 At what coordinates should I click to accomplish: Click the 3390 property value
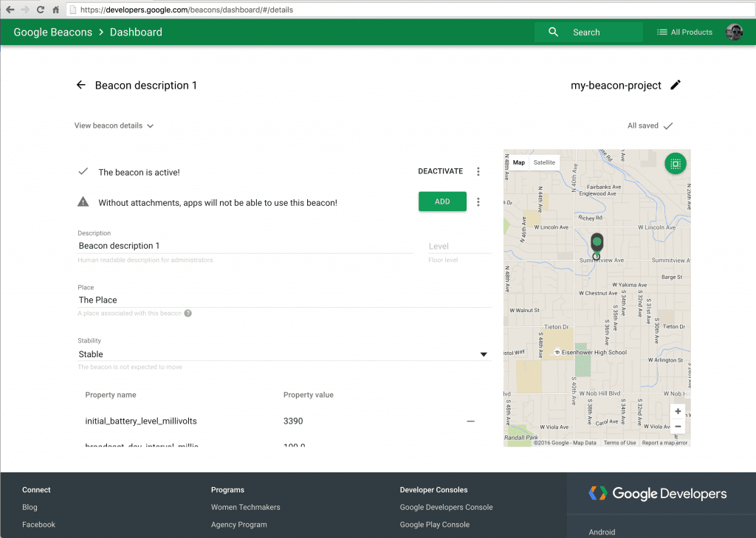tap(293, 421)
